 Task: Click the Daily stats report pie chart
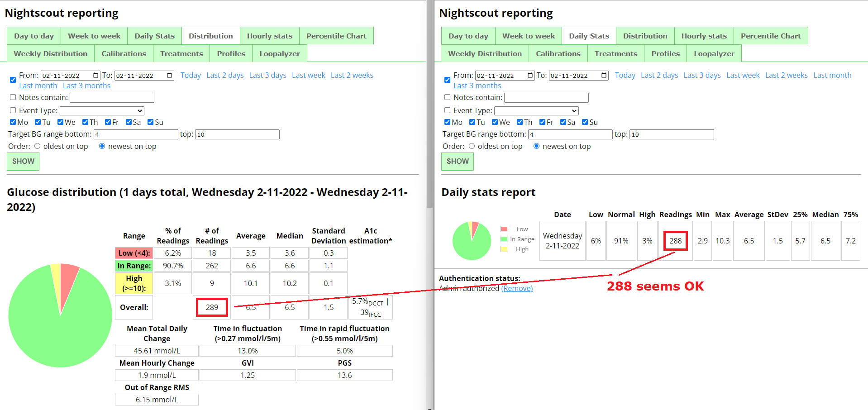472,241
